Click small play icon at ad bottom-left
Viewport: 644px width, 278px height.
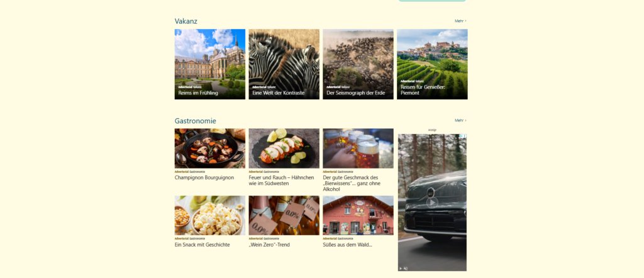(x=401, y=268)
